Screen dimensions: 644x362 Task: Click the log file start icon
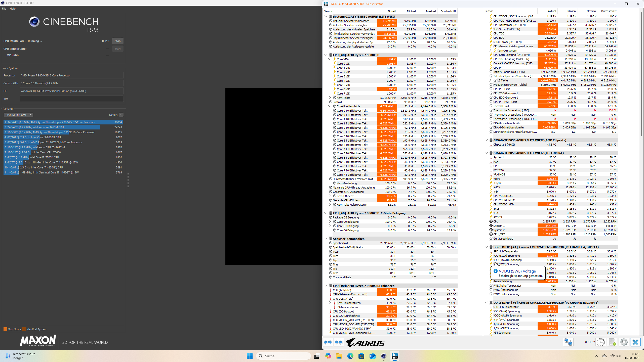tap(612, 342)
